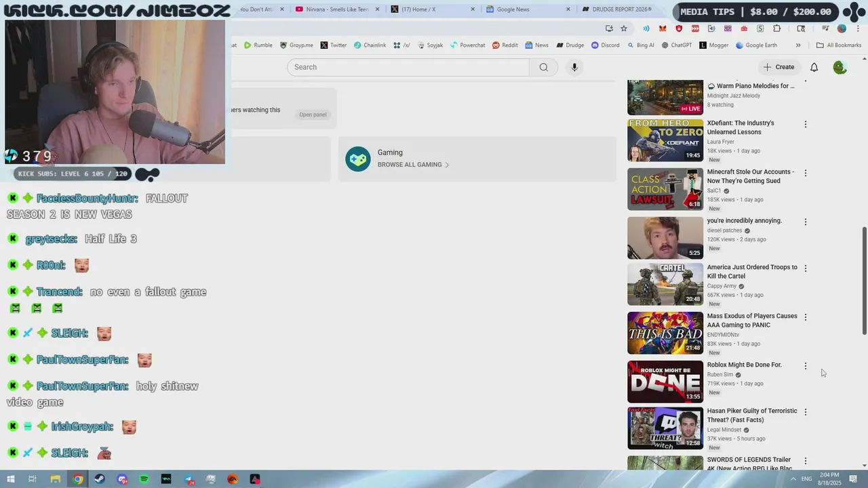
Task: Open options for you're incredibly annoying video
Action: click(x=805, y=222)
